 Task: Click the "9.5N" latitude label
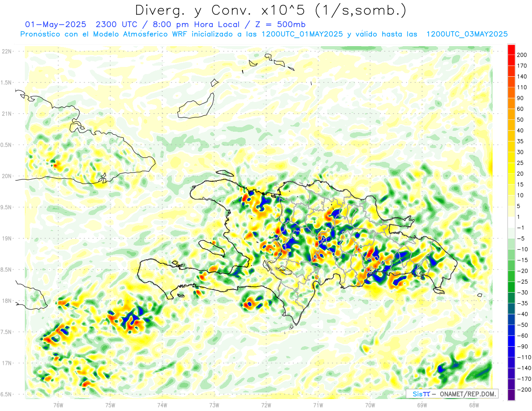6,207
